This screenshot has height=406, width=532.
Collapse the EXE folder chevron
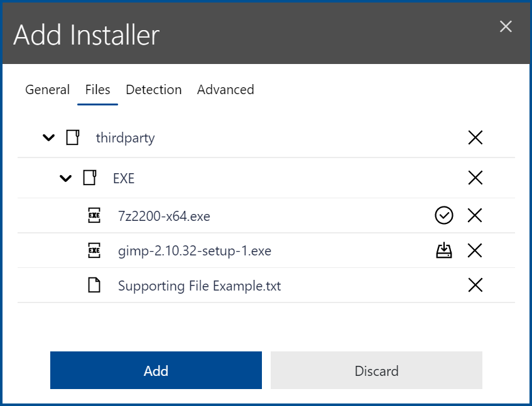pos(65,178)
